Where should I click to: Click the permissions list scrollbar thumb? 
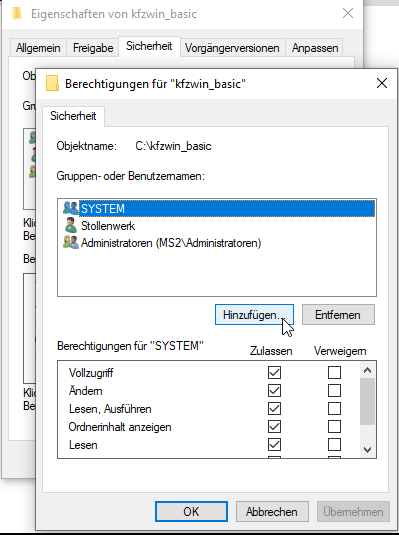367,402
